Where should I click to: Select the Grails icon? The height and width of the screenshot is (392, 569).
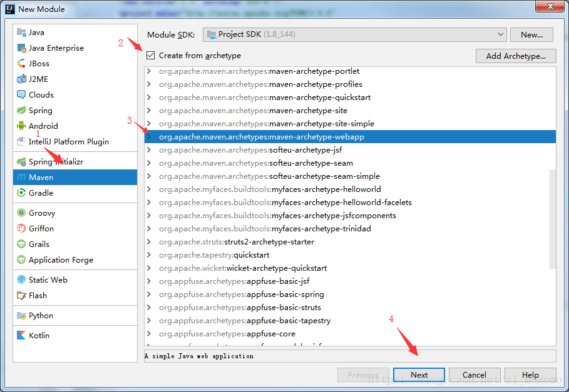click(21, 244)
